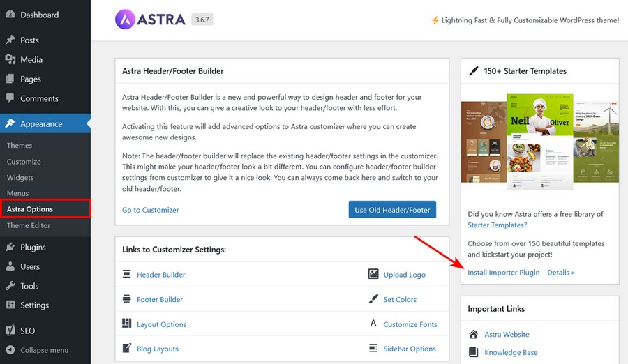Click the Set Colors brush icon

[373, 299]
